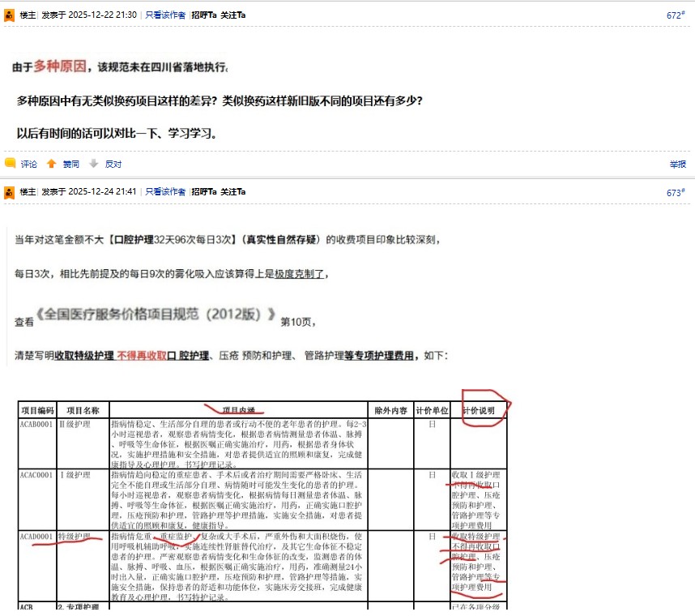
Task: Open floor number 673# link
Action: click(675, 192)
